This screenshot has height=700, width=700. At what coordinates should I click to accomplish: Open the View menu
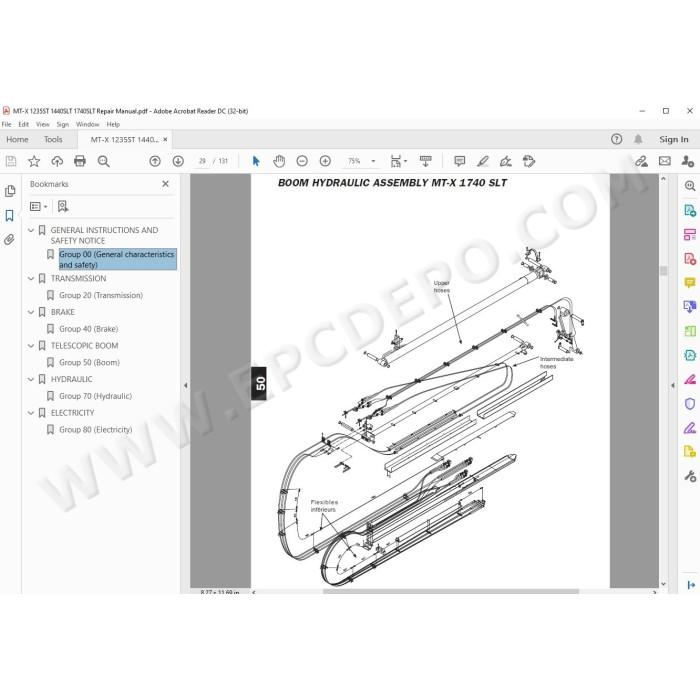pyautogui.click(x=43, y=125)
